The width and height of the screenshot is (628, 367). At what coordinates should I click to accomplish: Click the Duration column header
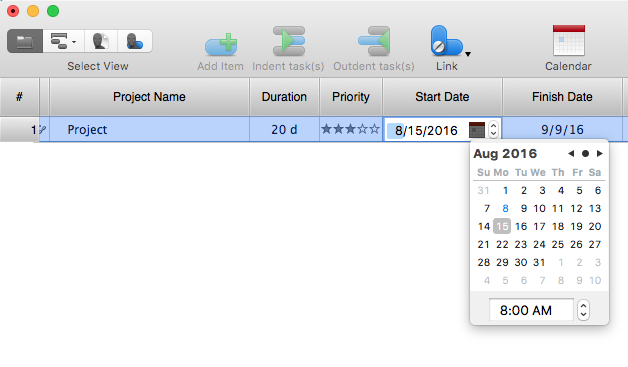[284, 97]
